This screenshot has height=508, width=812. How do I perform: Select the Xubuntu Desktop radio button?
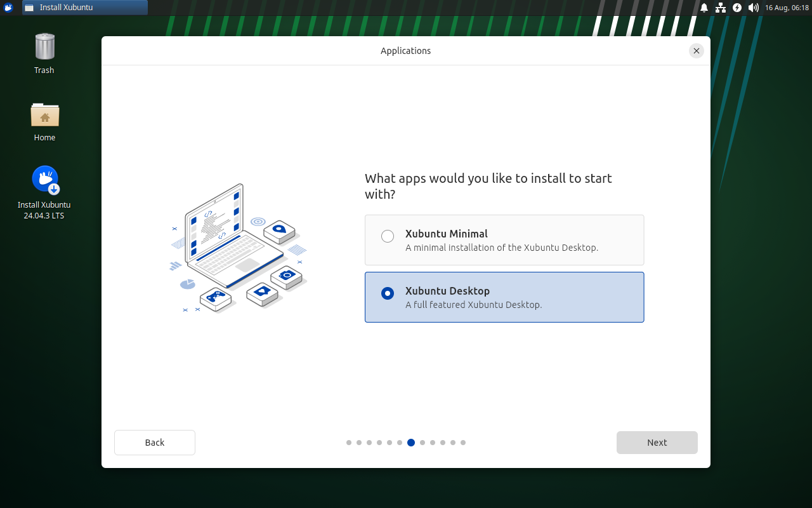coord(388,293)
